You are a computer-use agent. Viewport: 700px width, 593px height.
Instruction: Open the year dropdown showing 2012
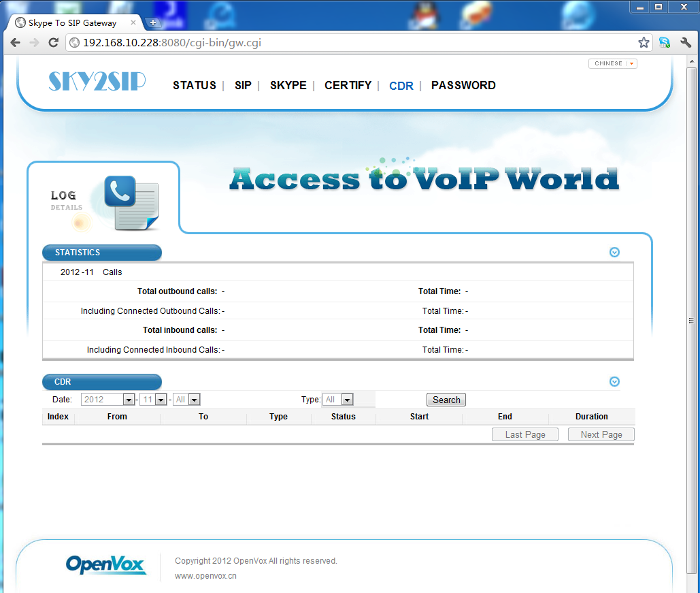107,400
